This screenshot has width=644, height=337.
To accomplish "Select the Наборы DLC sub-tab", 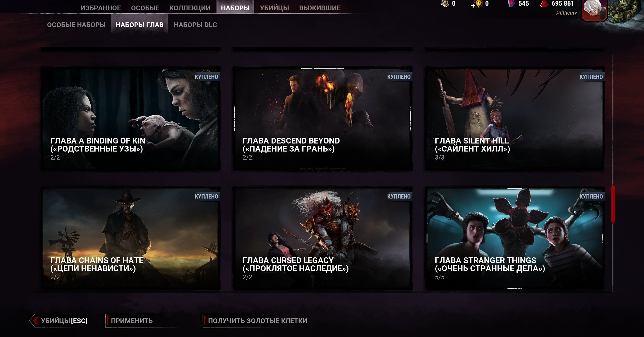I will (x=195, y=25).
